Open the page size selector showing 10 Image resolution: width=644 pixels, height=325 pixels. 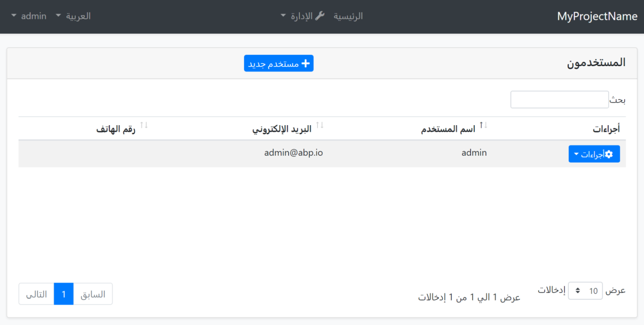[586, 291]
